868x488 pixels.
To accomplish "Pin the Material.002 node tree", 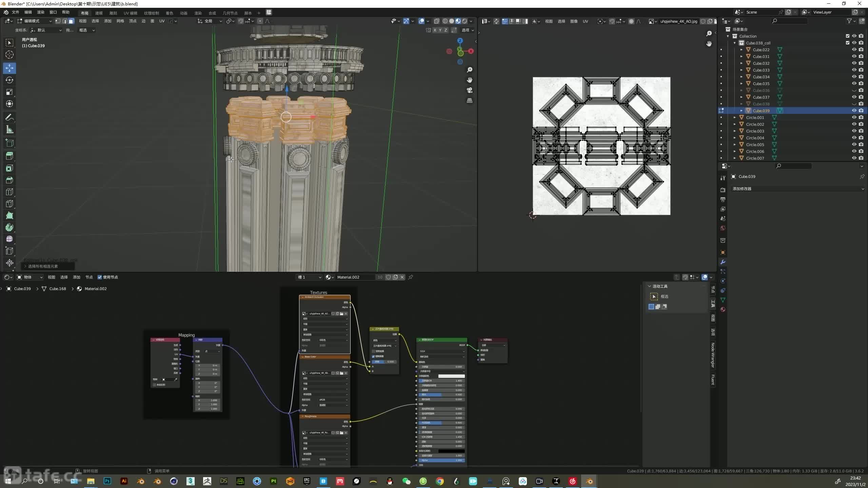I will (411, 277).
